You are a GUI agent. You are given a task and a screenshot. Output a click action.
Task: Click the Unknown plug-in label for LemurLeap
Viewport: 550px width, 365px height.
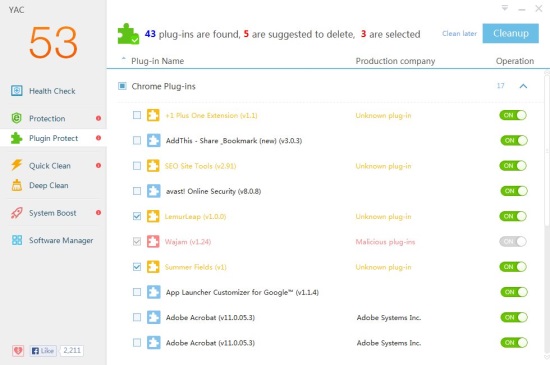tap(383, 217)
